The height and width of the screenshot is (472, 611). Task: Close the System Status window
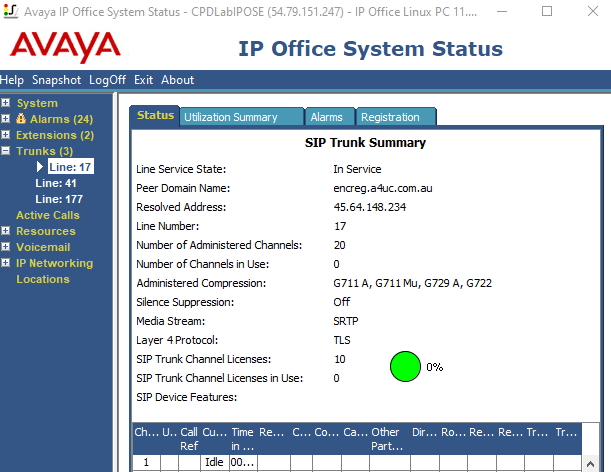tap(593, 11)
